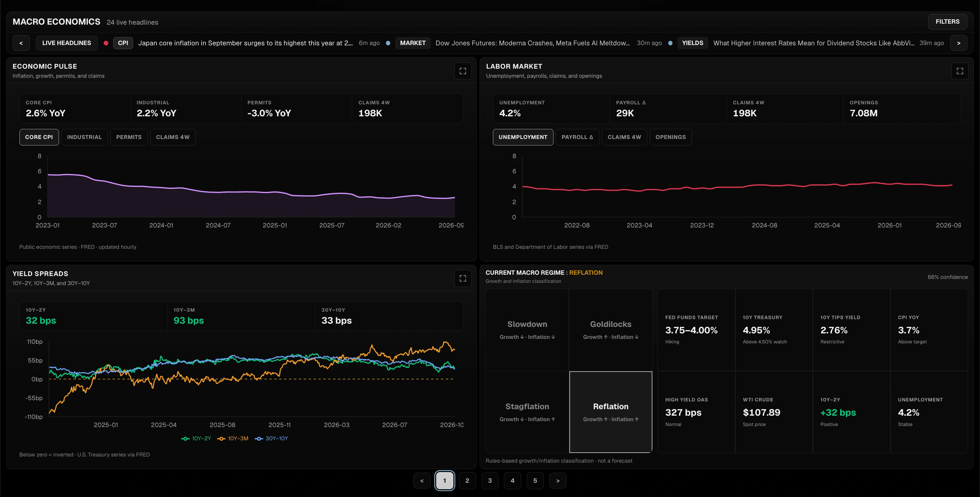
Task: Expand the Labor Market panel to fullscreen
Action: (x=960, y=71)
